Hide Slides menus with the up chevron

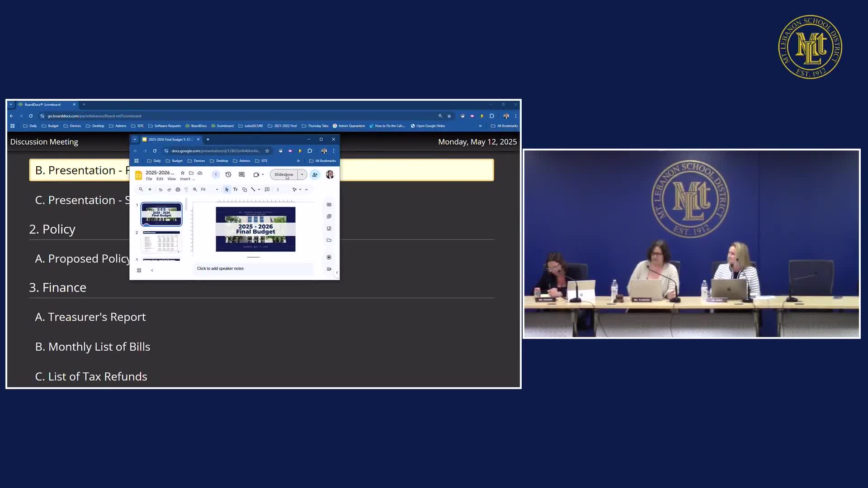click(307, 189)
